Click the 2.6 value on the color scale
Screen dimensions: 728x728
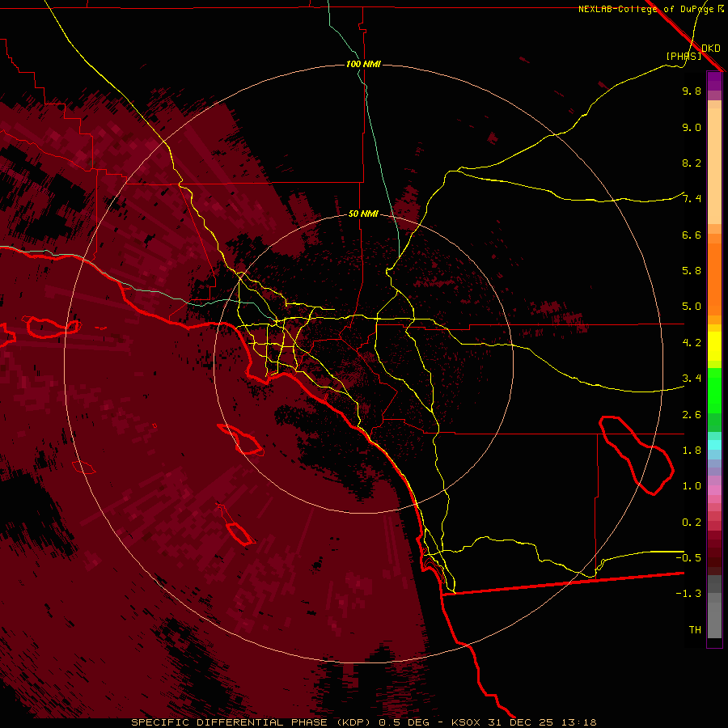pos(692,415)
